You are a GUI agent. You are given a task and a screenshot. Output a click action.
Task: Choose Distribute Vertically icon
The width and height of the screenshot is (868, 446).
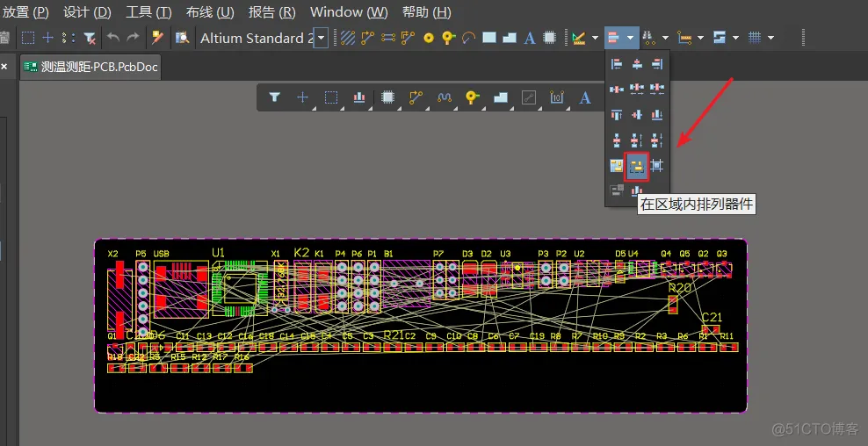[616, 140]
